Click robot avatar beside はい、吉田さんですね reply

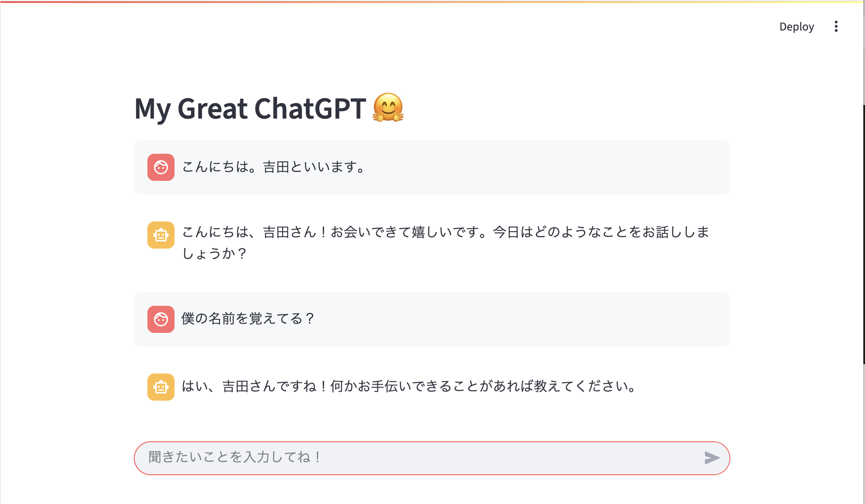point(161,387)
